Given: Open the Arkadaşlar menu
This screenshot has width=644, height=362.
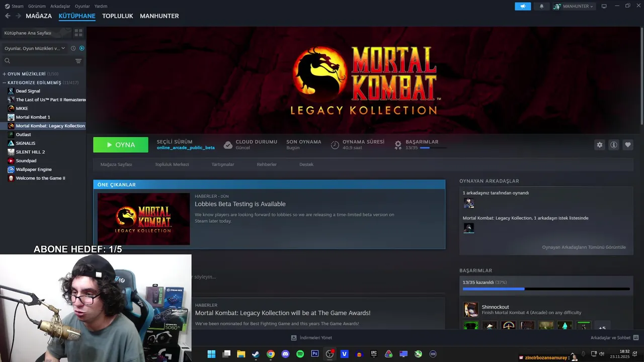Looking at the screenshot, I should [x=60, y=6].
